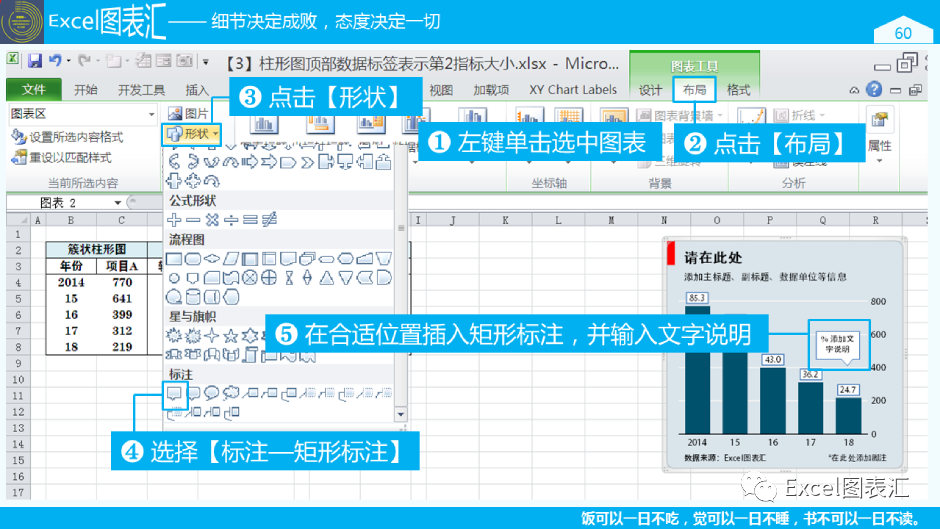Click the Redo arrow icon
Screen dimensions: 940x529
click(x=85, y=60)
